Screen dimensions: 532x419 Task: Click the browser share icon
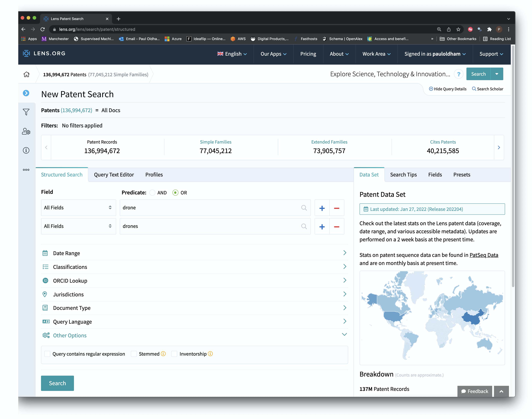(449, 29)
